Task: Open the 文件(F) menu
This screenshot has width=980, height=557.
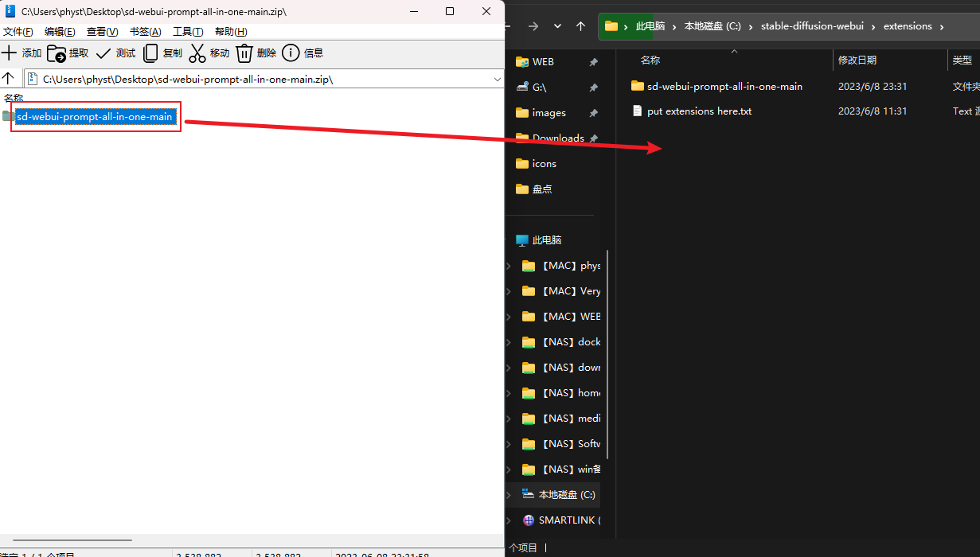Action: 18,32
